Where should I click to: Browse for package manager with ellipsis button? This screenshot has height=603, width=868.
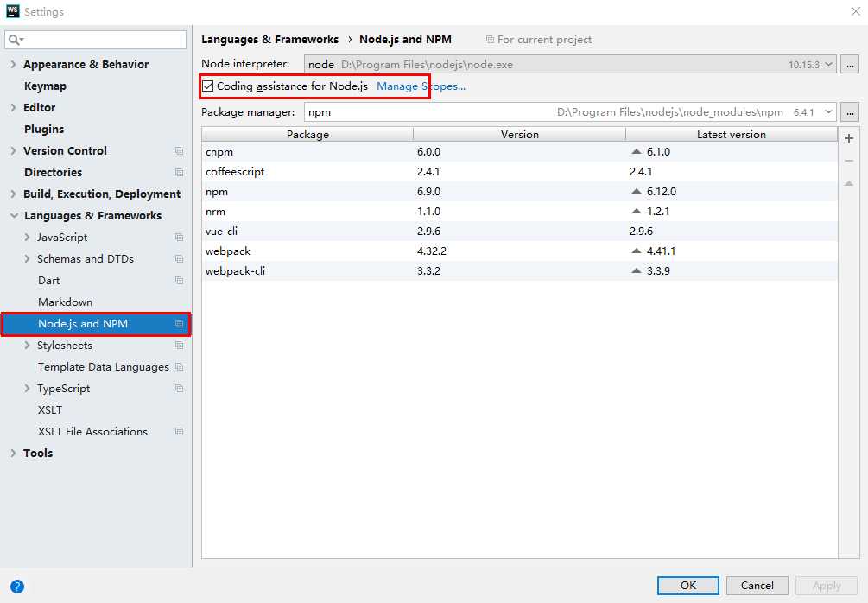coord(850,111)
